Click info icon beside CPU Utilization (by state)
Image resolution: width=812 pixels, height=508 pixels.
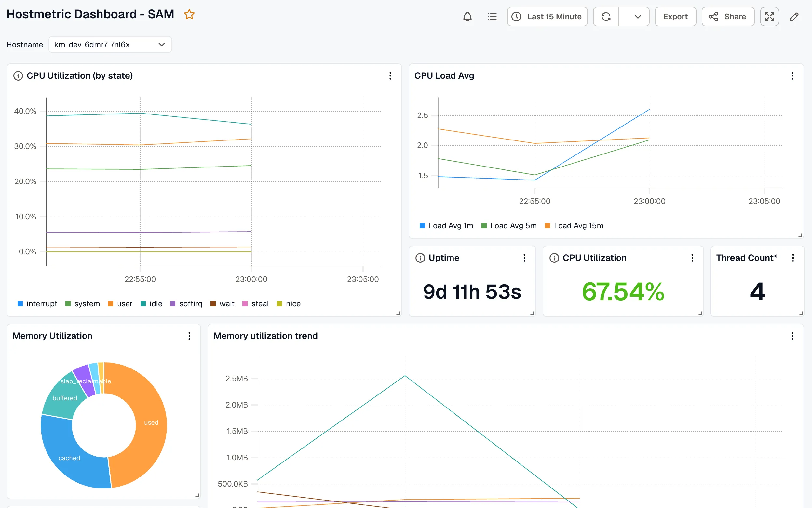point(18,75)
